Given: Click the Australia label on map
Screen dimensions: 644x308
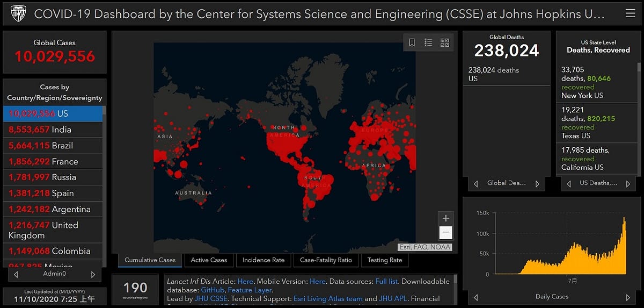Looking at the screenshot, I should click(x=194, y=193).
